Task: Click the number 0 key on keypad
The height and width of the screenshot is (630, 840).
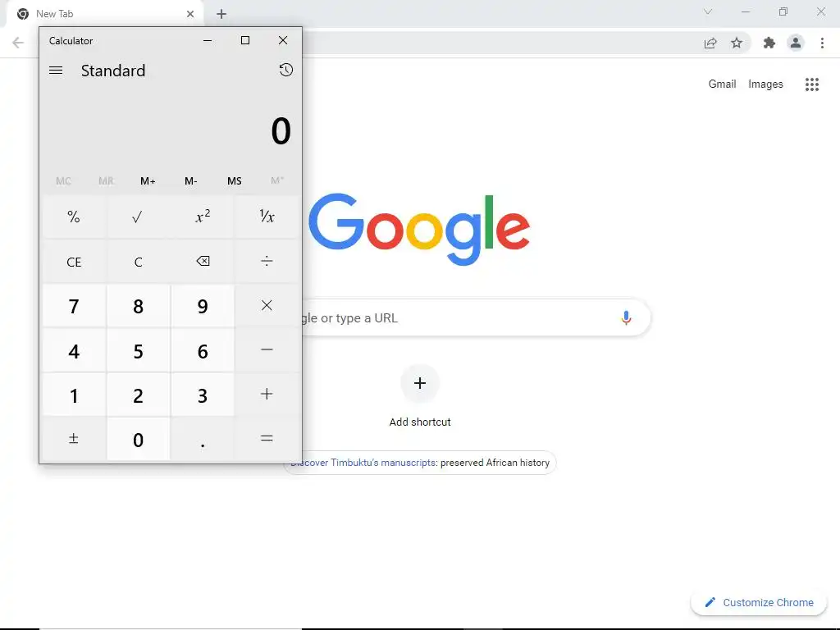Action: click(x=138, y=440)
